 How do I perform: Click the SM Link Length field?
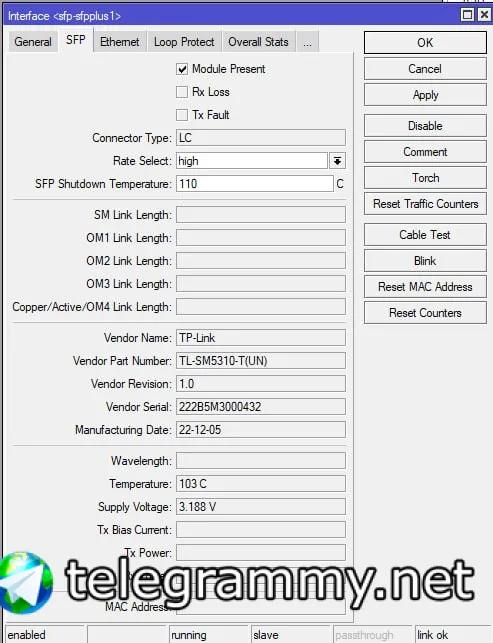(x=261, y=215)
